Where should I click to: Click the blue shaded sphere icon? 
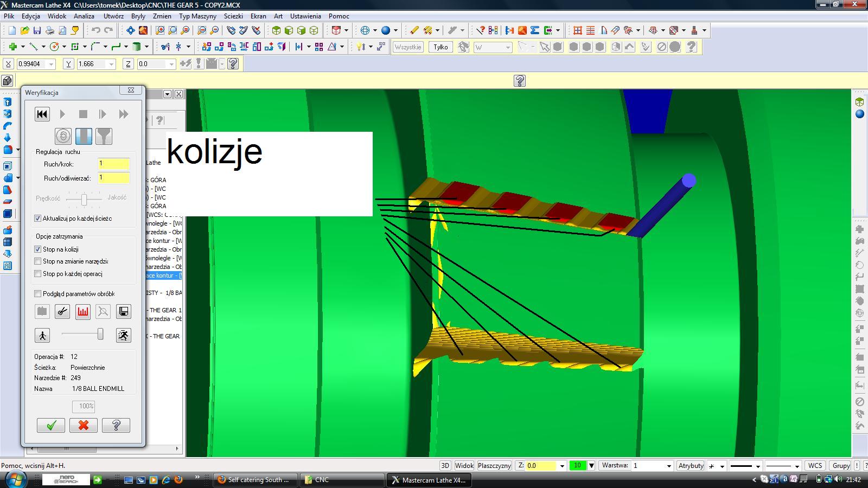point(386,30)
